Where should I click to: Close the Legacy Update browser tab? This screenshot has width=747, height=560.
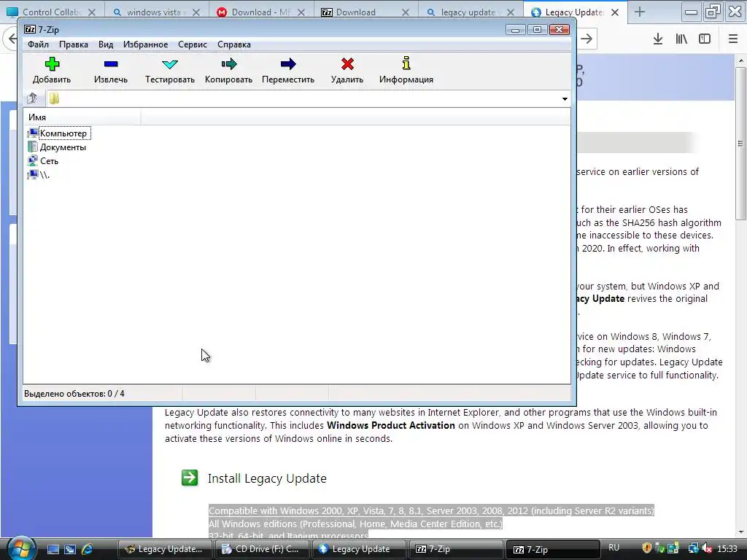(615, 12)
